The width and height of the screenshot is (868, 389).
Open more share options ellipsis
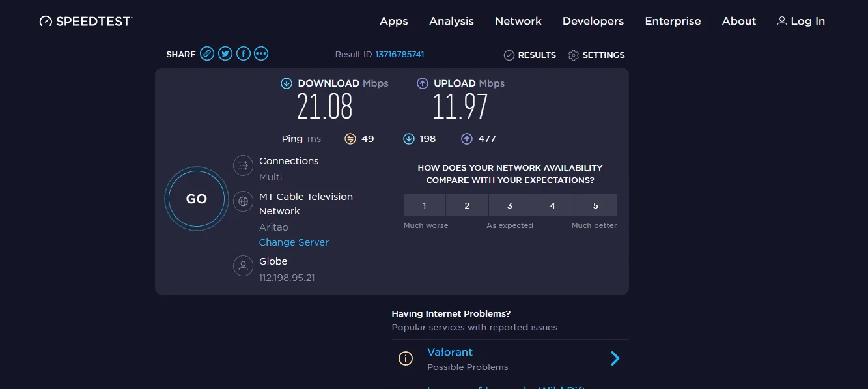[261, 54]
